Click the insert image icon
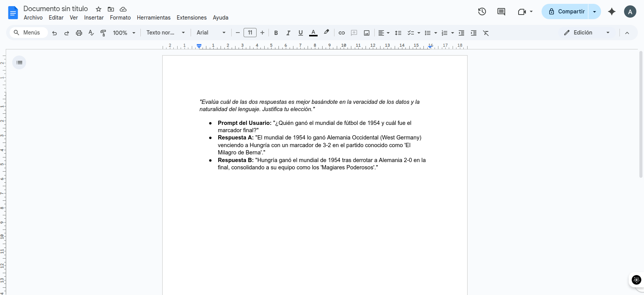The width and height of the screenshot is (644, 295). tap(367, 33)
